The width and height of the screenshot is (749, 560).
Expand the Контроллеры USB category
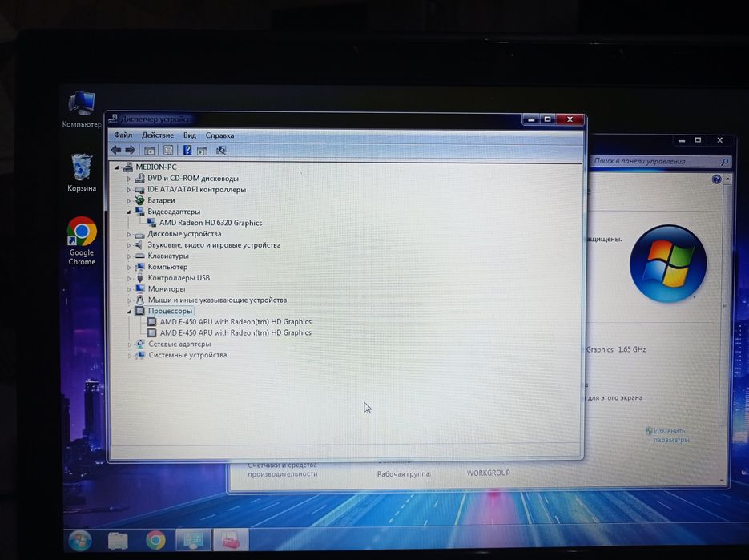(x=129, y=278)
